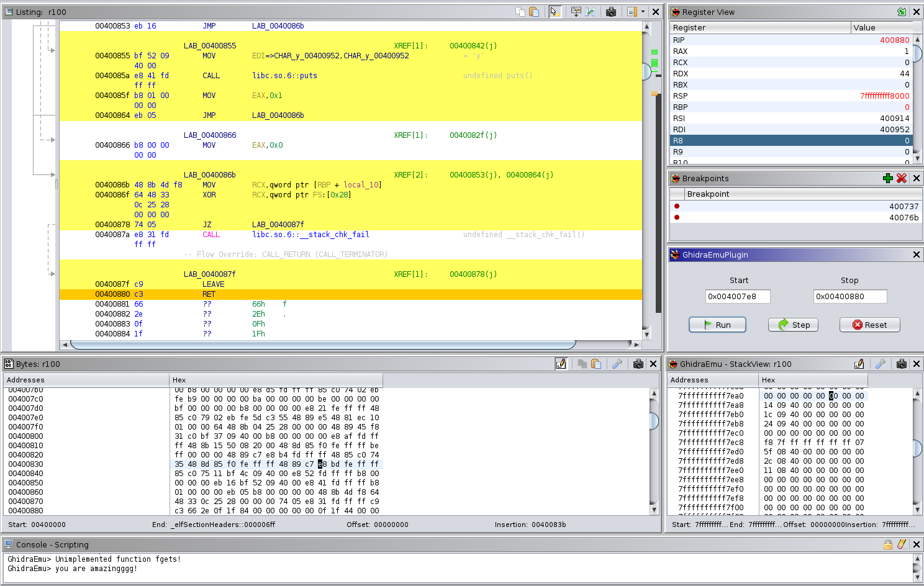Open StackView settings wrench icon
924x586 pixels.
pos(881,364)
